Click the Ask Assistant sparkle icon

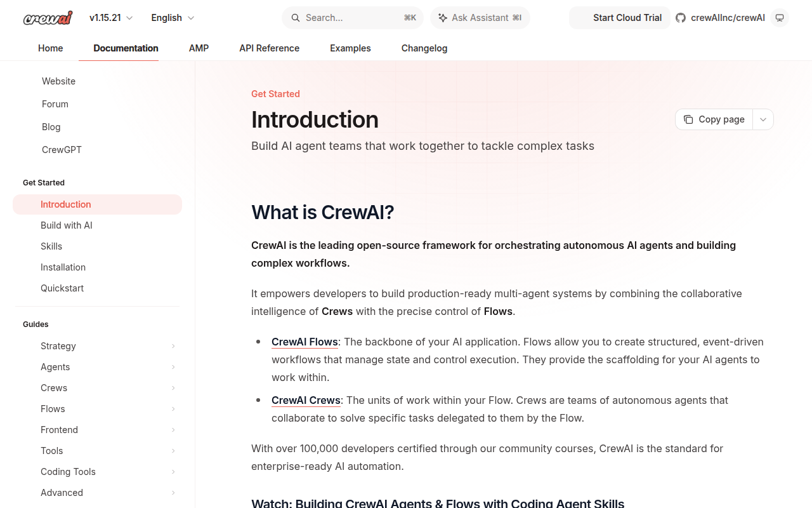pyautogui.click(x=443, y=18)
